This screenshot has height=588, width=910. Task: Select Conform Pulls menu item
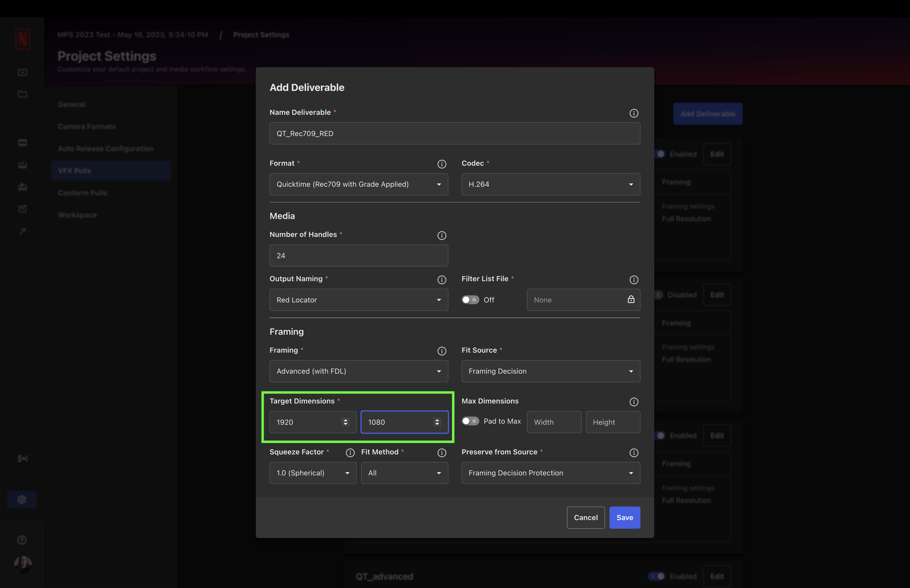click(82, 193)
